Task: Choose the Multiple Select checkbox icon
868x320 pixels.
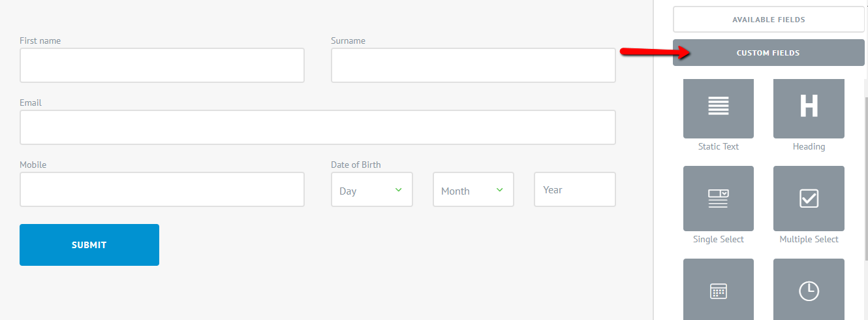Action: (x=809, y=198)
